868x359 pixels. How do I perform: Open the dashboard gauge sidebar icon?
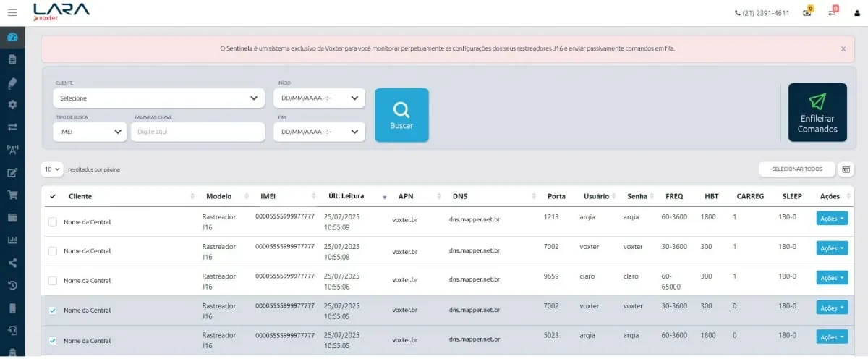(12, 37)
